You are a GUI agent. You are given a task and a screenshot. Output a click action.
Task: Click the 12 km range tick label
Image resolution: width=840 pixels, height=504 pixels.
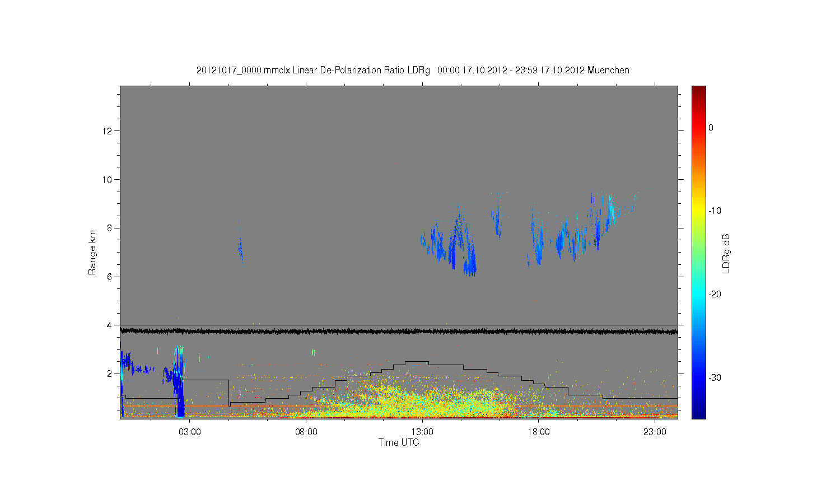click(108, 131)
